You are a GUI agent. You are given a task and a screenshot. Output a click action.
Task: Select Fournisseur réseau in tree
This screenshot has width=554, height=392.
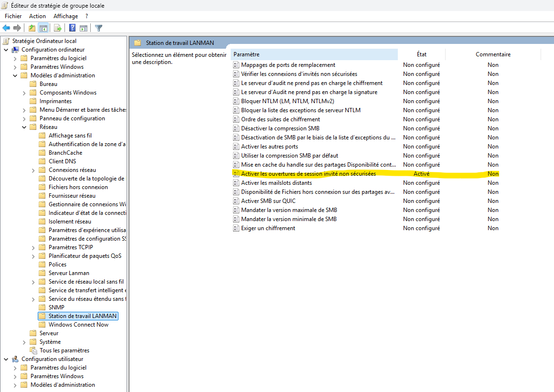72,196
